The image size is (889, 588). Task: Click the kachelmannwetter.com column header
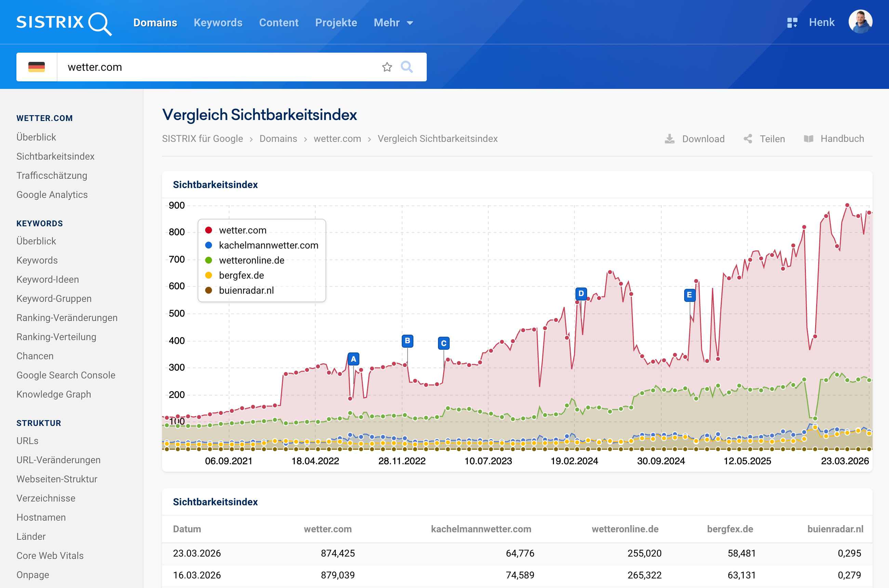click(481, 529)
